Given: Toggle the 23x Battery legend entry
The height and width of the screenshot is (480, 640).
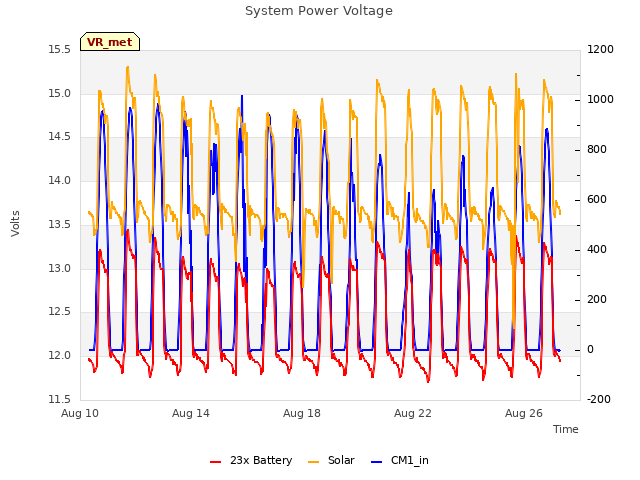Looking at the screenshot, I should (251, 460).
